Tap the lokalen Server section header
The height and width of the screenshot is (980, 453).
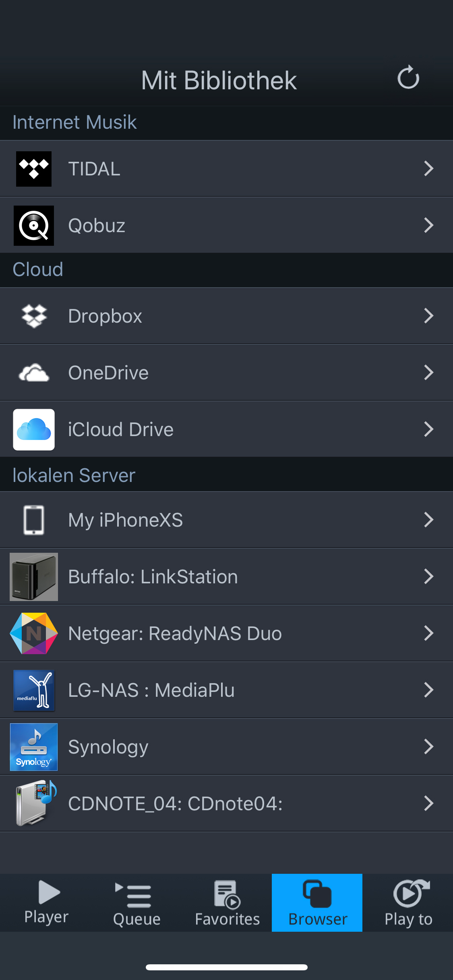click(x=74, y=476)
